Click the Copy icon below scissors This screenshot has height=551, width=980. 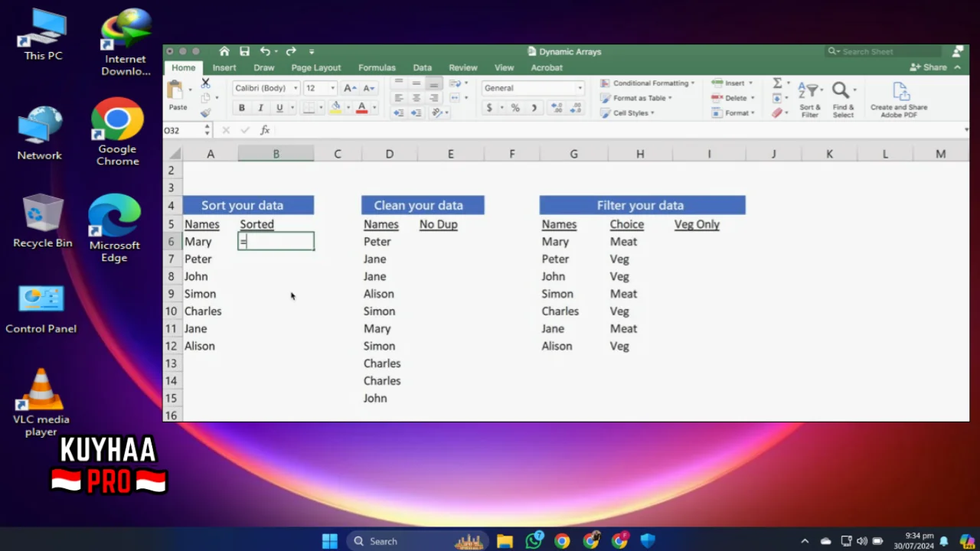coord(205,98)
